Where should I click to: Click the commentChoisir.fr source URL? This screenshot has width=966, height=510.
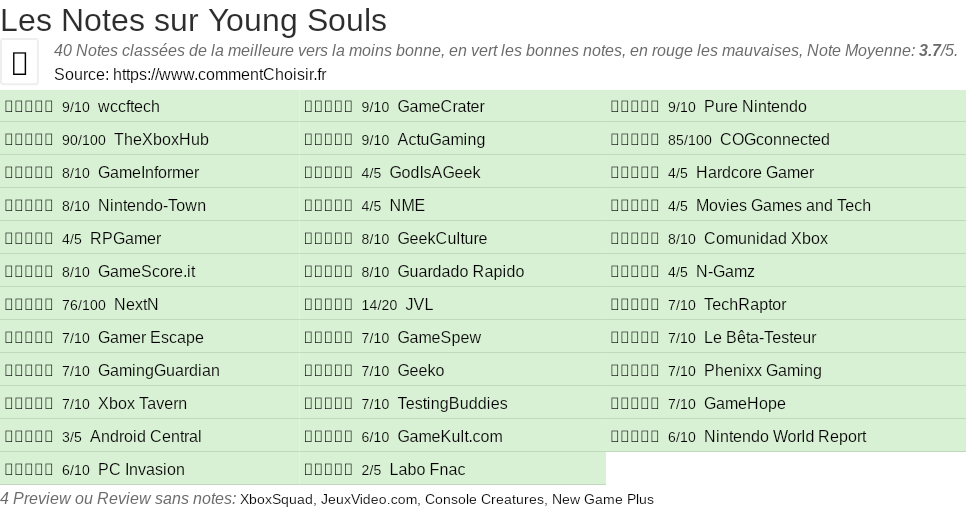coord(219,74)
